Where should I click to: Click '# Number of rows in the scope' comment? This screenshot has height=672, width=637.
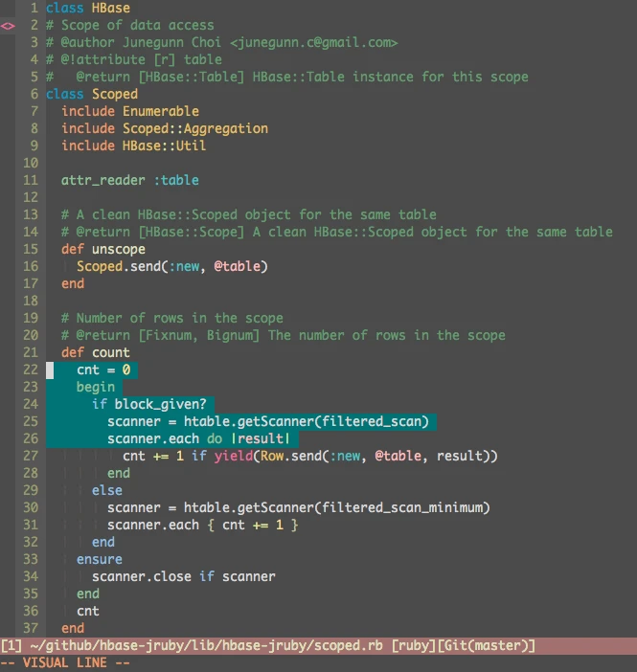click(x=172, y=318)
